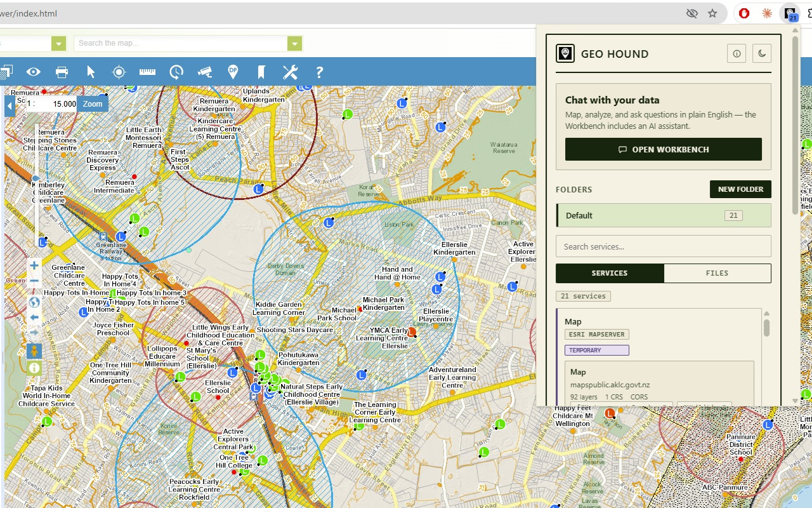Click the Temporary tag on Map service
Image resolution: width=812 pixels, height=508 pixels.
point(597,351)
